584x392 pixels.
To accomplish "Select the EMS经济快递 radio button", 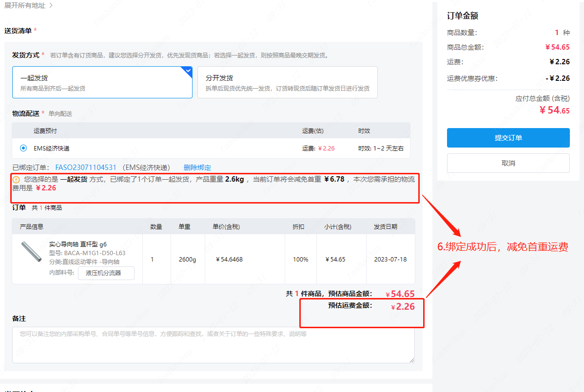I will click(x=23, y=148).
